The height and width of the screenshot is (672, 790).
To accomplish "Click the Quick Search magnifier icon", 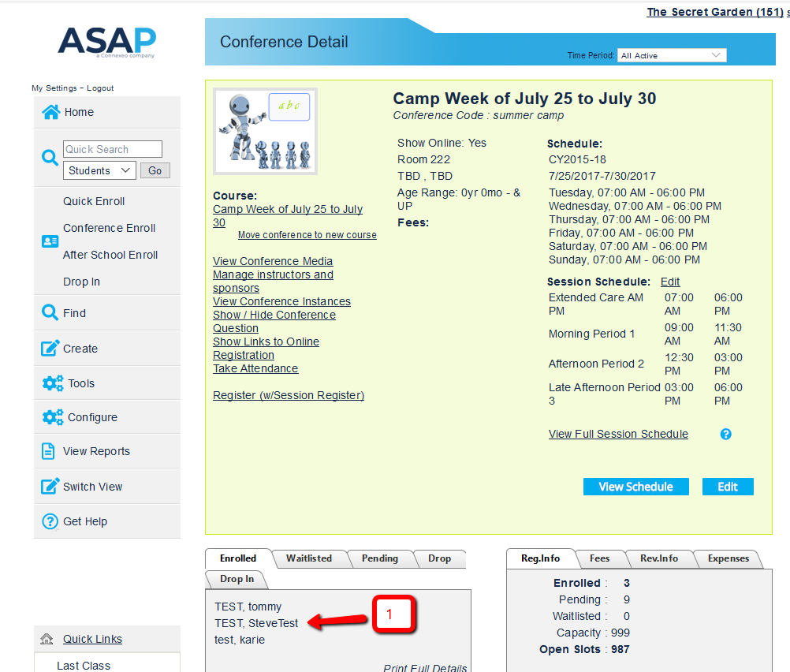I will pos(50,158).
